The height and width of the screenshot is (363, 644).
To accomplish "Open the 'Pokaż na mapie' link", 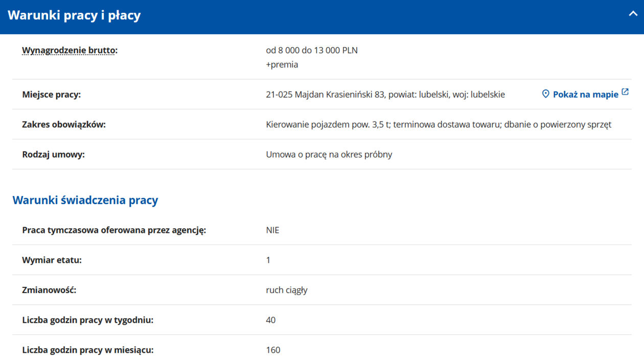I will coord(585,94).
